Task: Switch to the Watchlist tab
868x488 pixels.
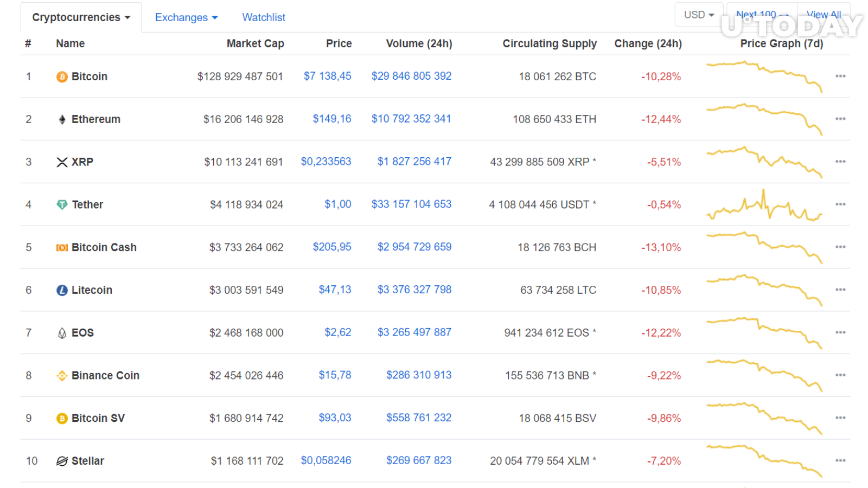Action: click(x=264, y=17)
